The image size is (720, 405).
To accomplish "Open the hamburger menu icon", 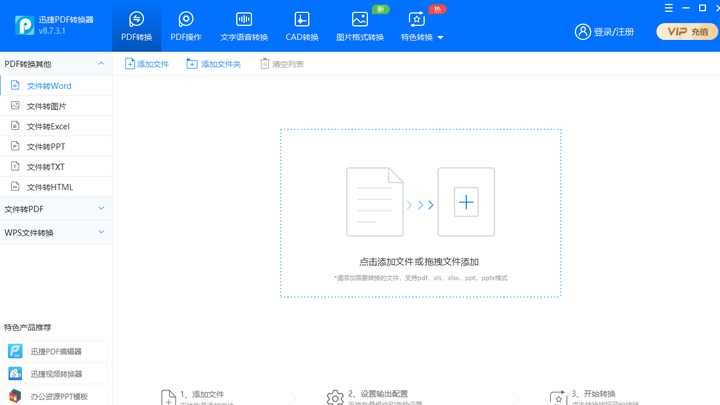I will [x=669, y=8].
